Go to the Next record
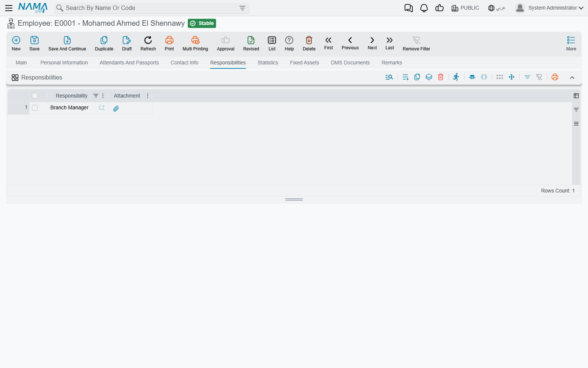This screenshot has width=588, height=368. [x=372, y=43]
